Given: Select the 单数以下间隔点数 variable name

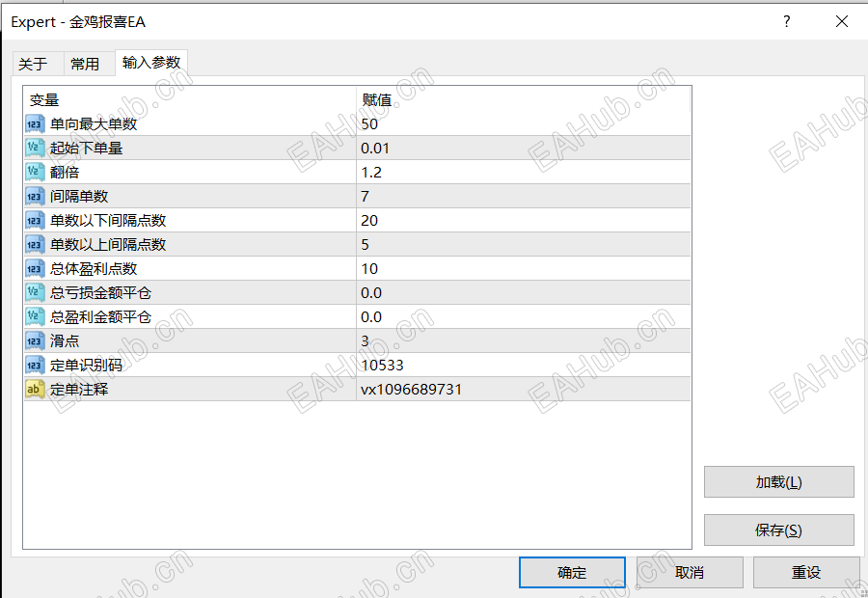Looking at the screenshot, I should (x=108, y=220).
